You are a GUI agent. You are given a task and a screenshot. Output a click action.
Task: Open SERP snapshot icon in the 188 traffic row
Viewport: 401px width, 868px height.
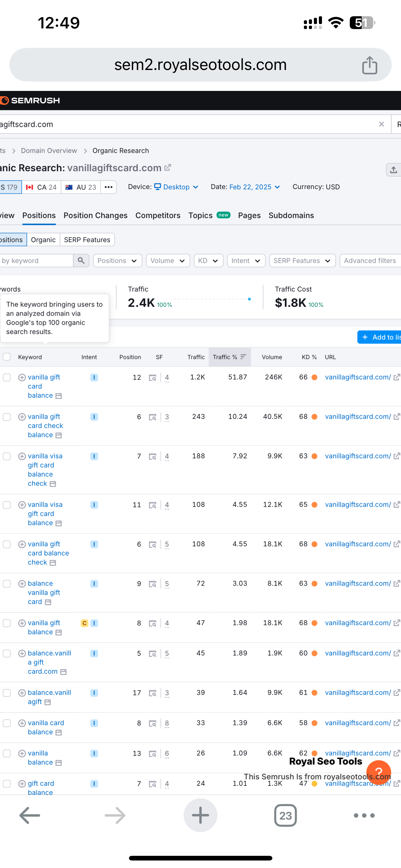pos(152,456)
